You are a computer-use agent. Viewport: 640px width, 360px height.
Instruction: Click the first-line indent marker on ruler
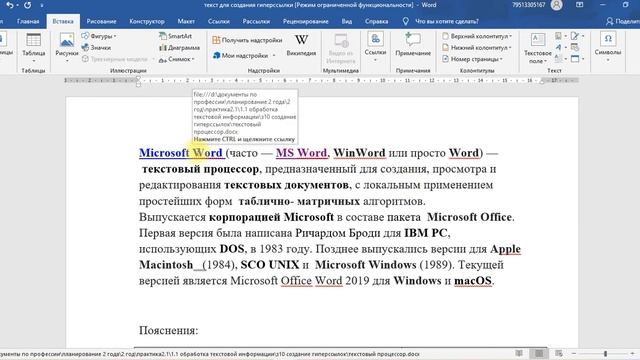[x=138, y=78]
